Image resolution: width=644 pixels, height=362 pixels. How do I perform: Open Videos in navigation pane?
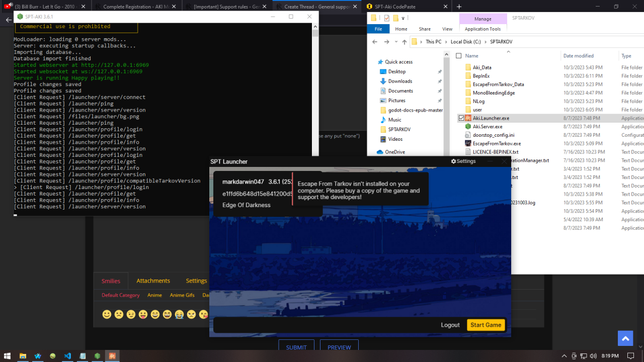[x=395, y=139]
